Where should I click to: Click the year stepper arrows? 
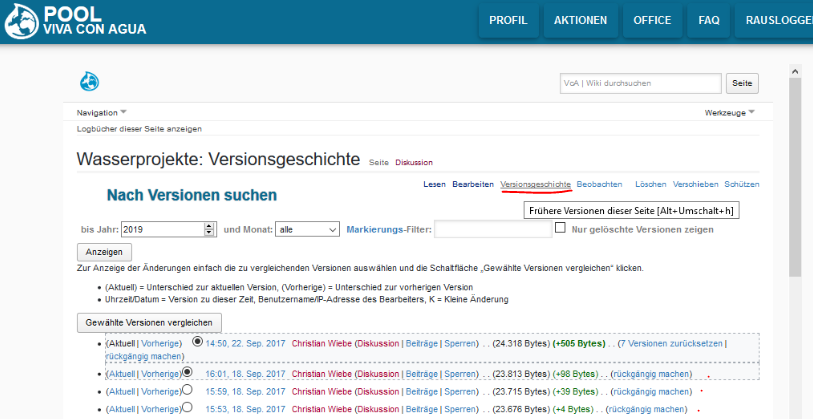click(x=209, y=229)
